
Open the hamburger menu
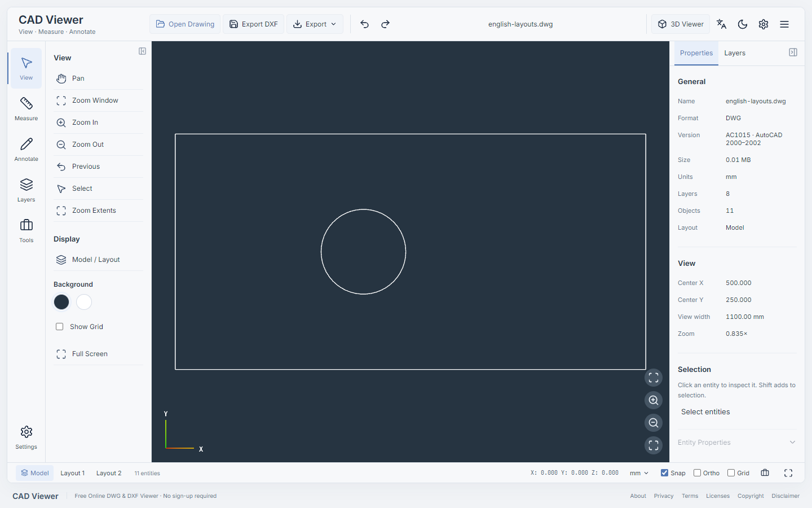tap(784, 24)
